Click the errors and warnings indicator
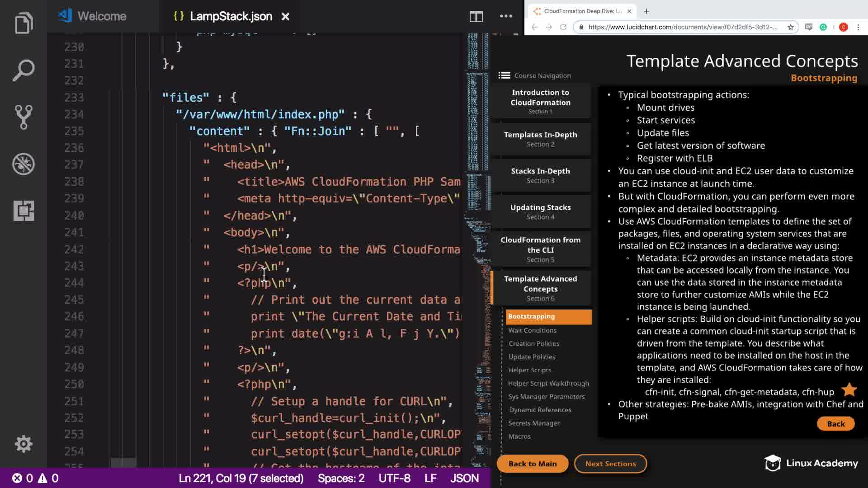This screenshot has width=868, height=488. (35, 478)
